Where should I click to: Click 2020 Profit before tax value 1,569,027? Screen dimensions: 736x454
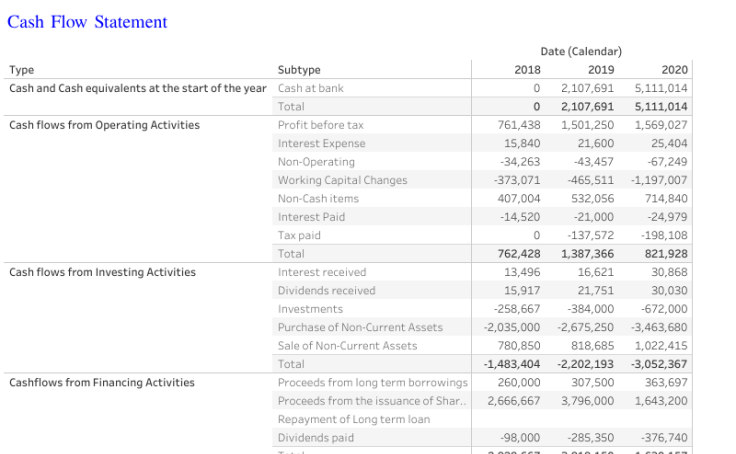(x=661, y=125)
